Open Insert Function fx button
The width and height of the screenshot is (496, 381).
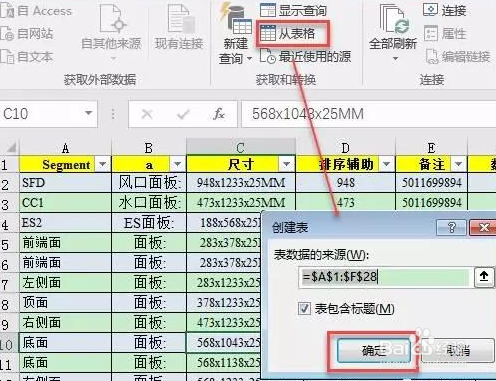click(219, 114)
